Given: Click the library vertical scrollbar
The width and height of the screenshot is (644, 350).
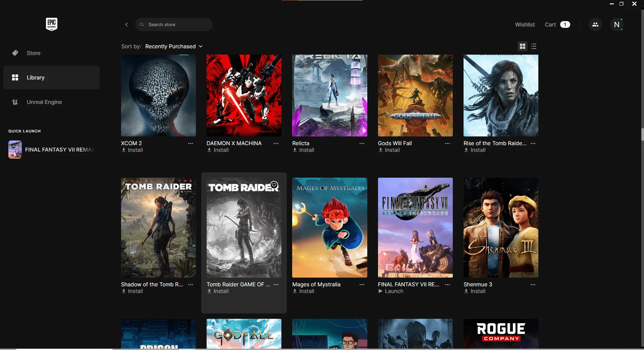Looking at the screenshot, I should click(x=642, y=134).
